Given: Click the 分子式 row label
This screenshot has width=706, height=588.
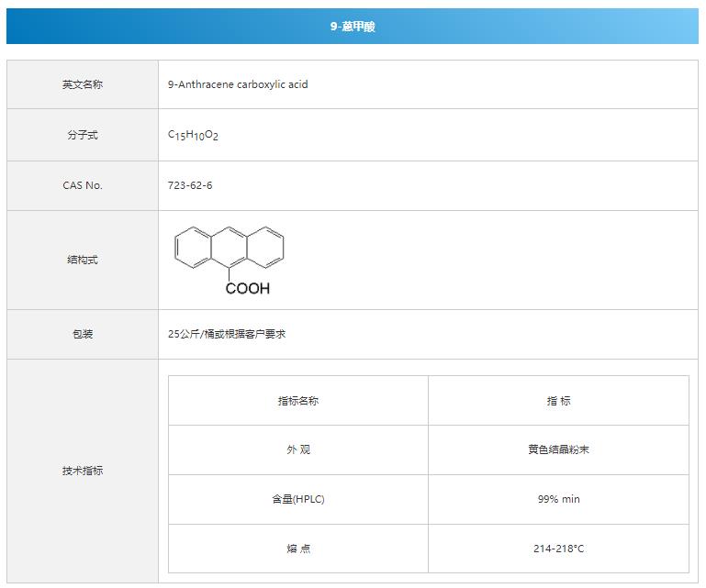Looking at the screenshot, I should (x=83, y=135).
